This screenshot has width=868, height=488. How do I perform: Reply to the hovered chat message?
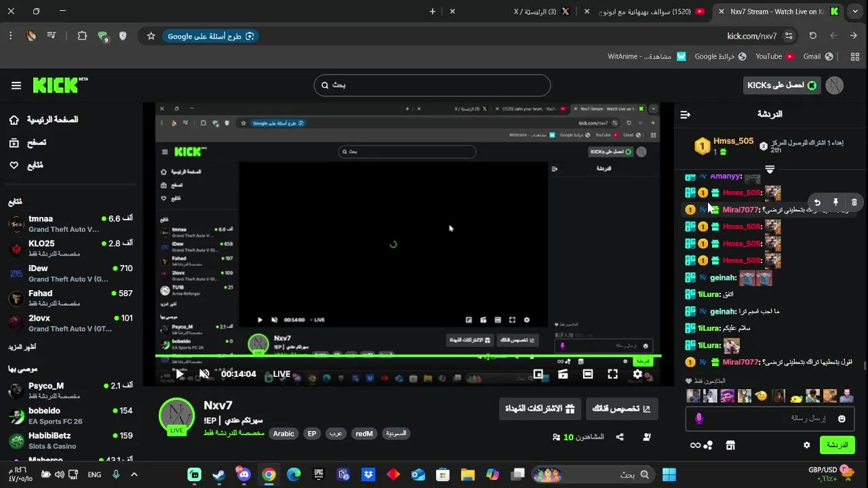pyautogui.click(x=817, y=202)
